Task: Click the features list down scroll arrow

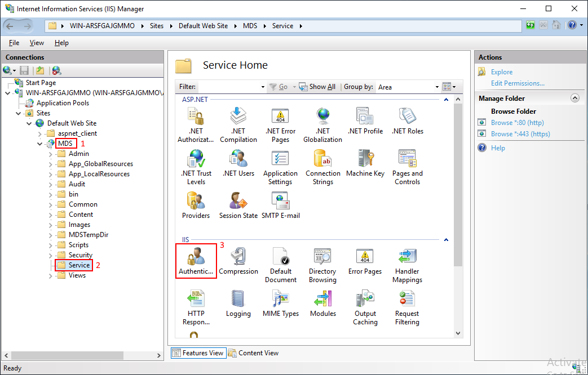Action: point(458,333)
